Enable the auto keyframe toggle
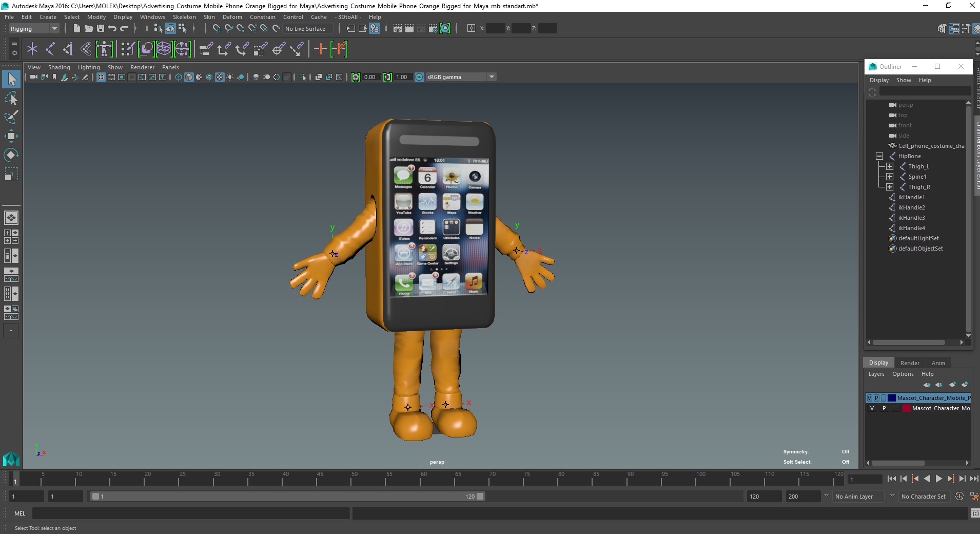 959,497
